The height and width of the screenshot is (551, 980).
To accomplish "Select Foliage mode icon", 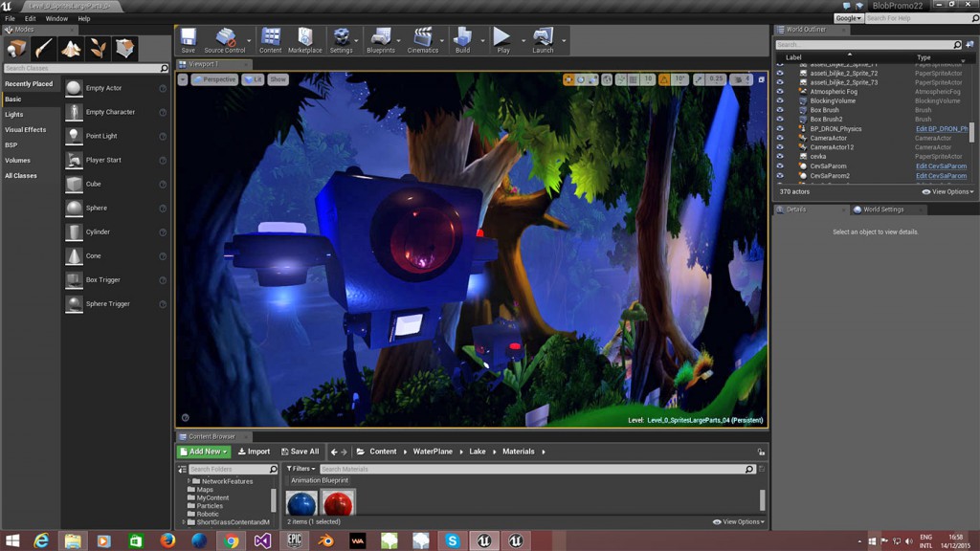I will coord(98,48).
